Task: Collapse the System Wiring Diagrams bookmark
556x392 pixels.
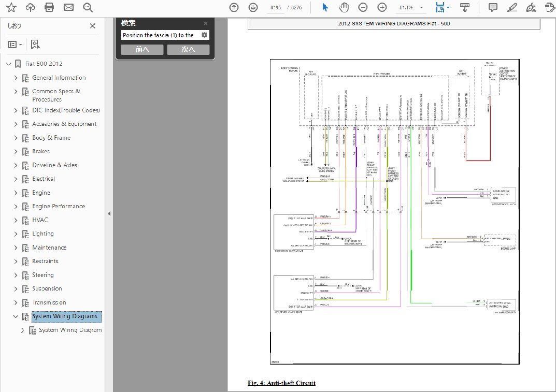Action: point(16,316)
